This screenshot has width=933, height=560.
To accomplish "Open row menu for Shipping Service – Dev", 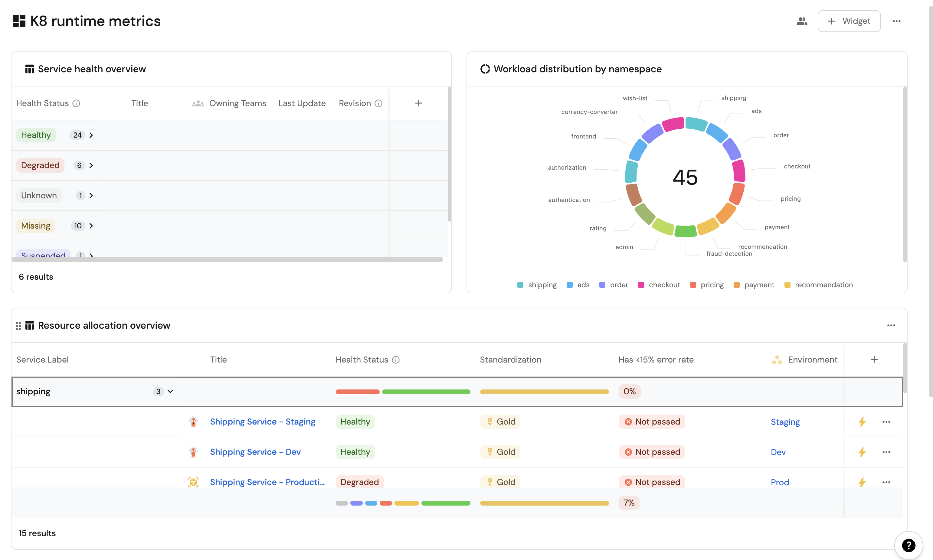I will [x=886, y=452].
